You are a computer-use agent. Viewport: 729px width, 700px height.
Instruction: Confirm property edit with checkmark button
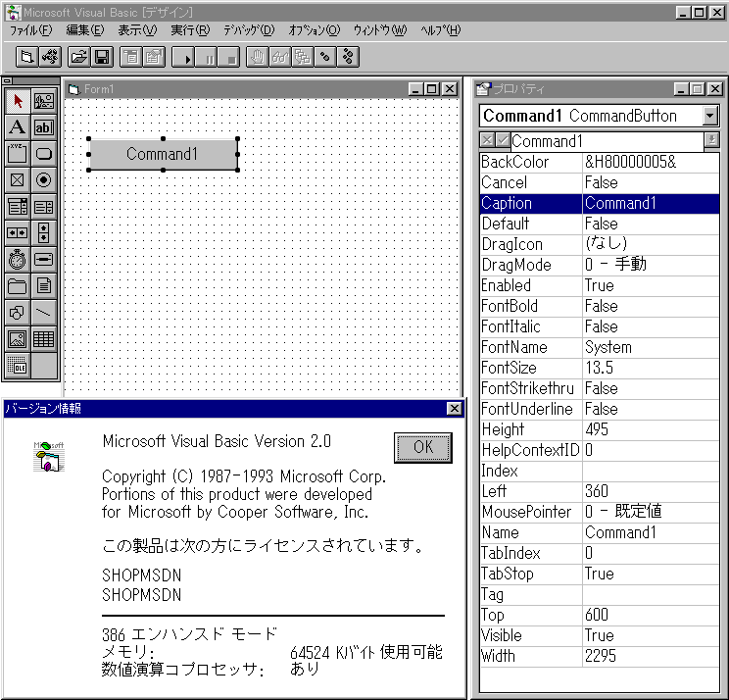(x=503, y=140)
